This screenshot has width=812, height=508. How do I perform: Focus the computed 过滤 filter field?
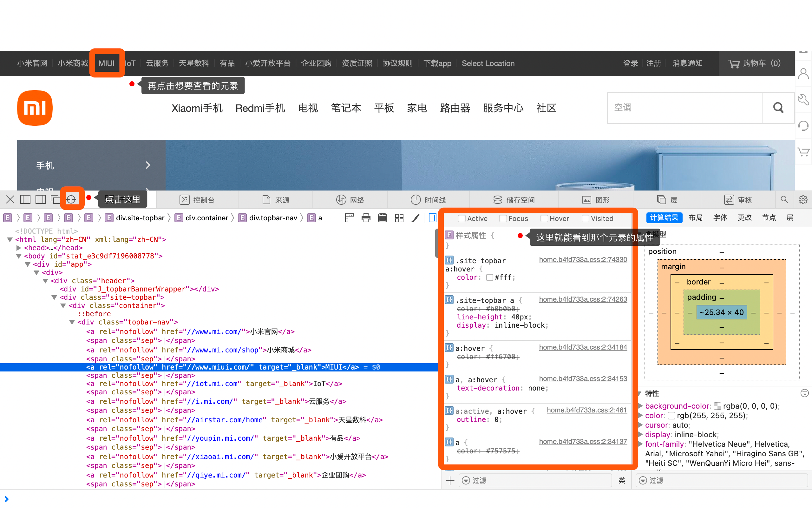[722, 480]
